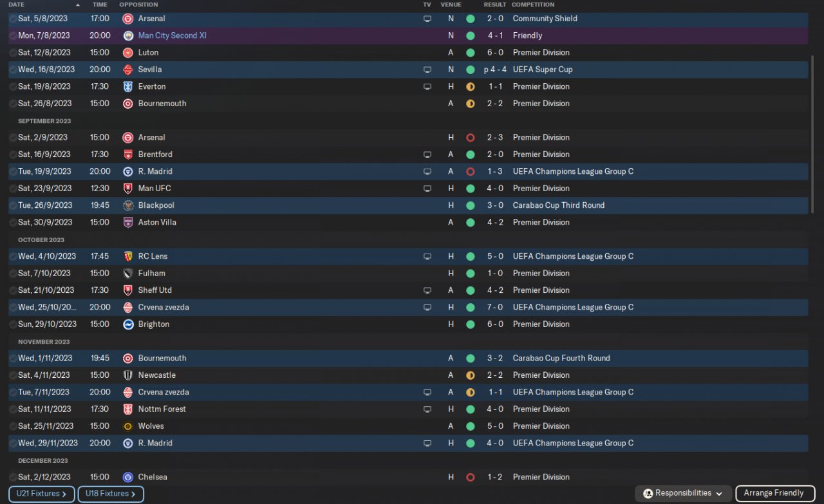Click the Man City Second XI badge

[x=128, y=35]
